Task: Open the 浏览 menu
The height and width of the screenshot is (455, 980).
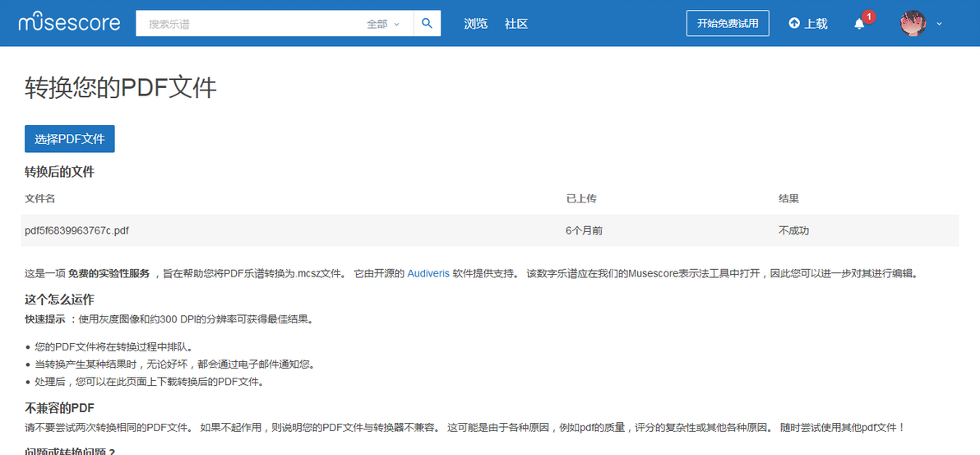Action: (476, 24)
